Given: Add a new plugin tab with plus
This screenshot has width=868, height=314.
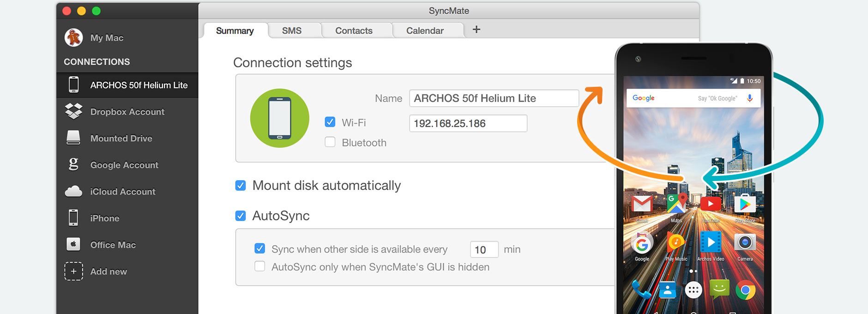Looking at the screenshot, I should (476, 30).
